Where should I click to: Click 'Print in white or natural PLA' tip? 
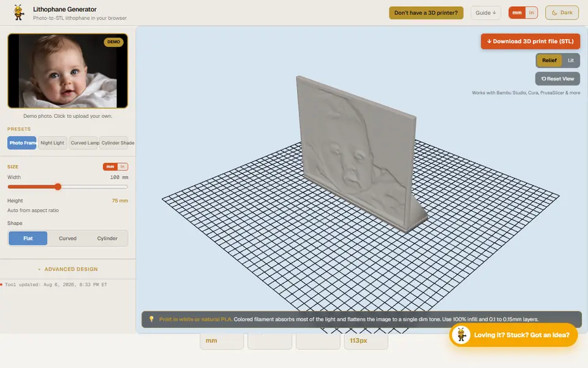[195, 319]
